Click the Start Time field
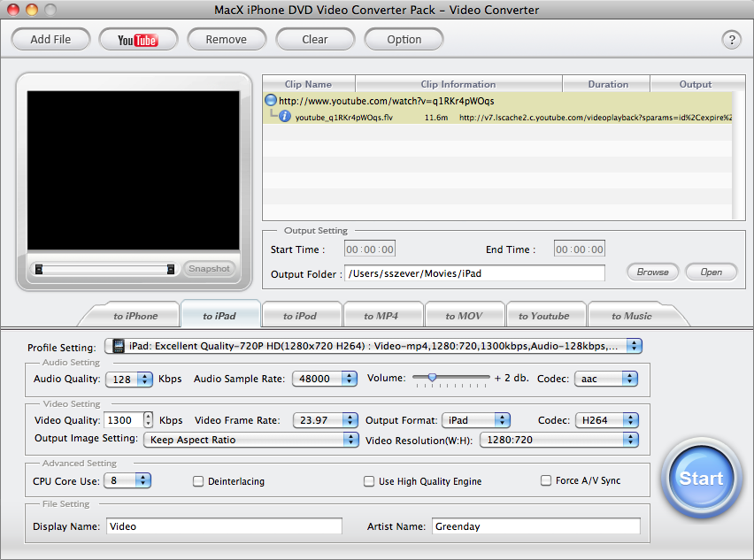 [x=370, y=249]
